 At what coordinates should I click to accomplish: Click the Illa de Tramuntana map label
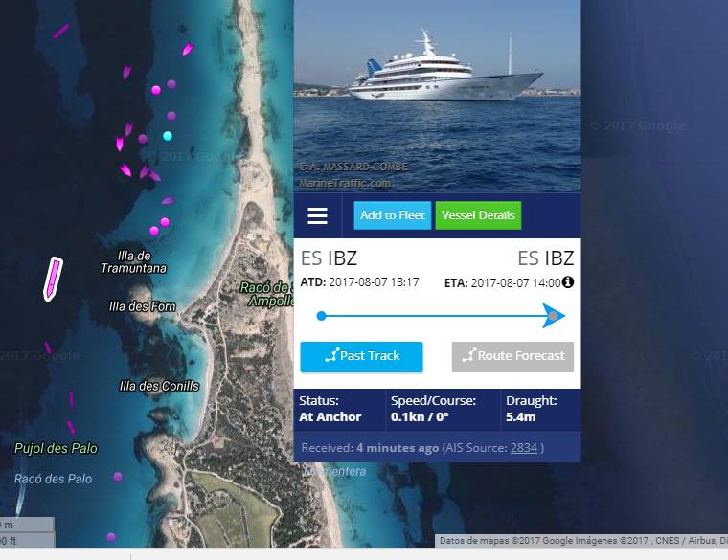coord(134,262)
